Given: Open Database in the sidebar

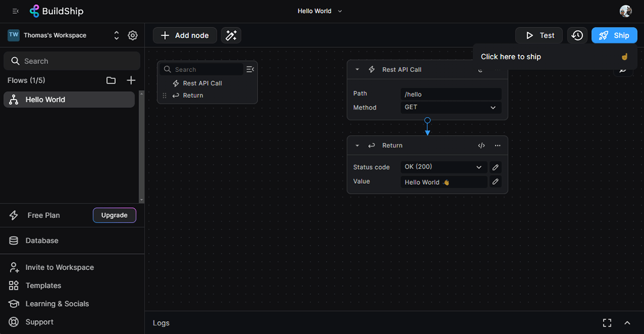Looking at the screenshot, I should tap(41, 241).
